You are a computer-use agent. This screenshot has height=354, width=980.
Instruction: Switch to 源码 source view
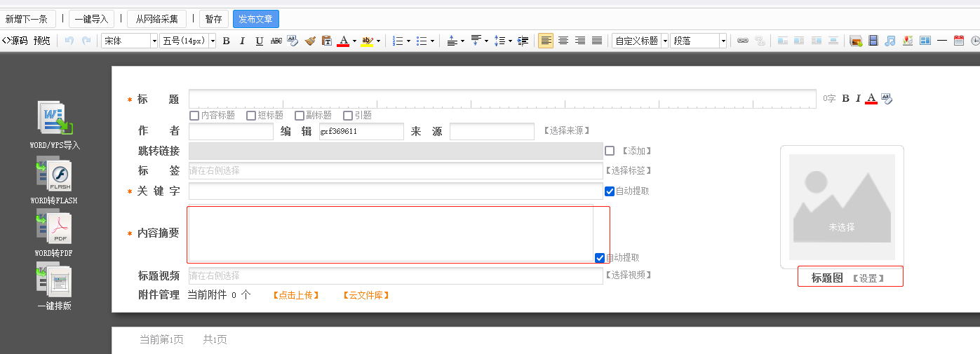tap(15, 41)
